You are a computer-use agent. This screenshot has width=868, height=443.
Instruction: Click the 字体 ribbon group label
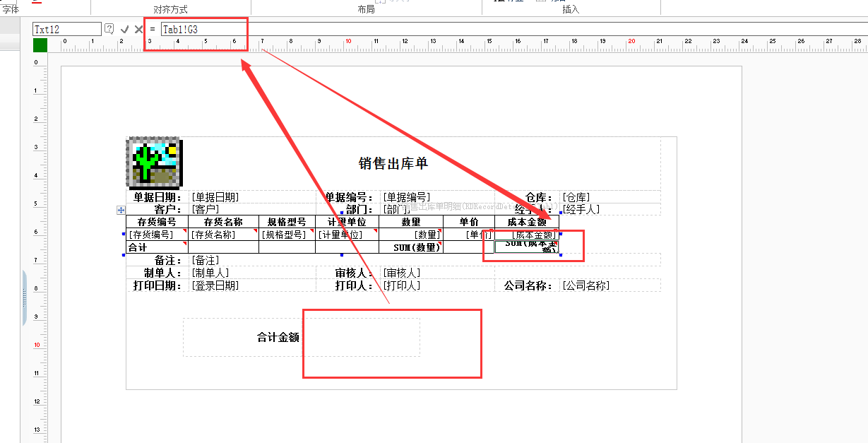[11, 9]
